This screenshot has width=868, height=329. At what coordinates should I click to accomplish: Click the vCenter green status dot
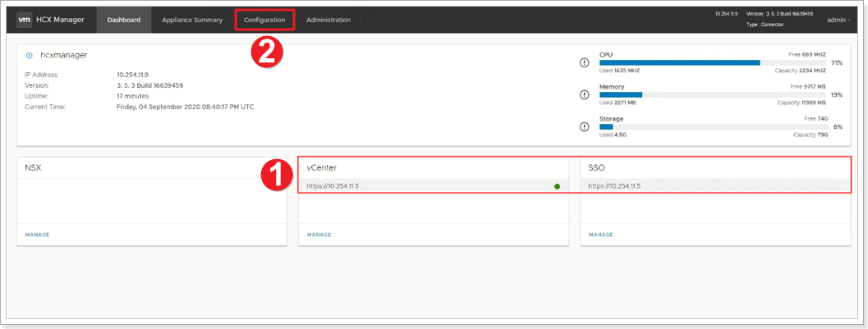coord(557,186)
